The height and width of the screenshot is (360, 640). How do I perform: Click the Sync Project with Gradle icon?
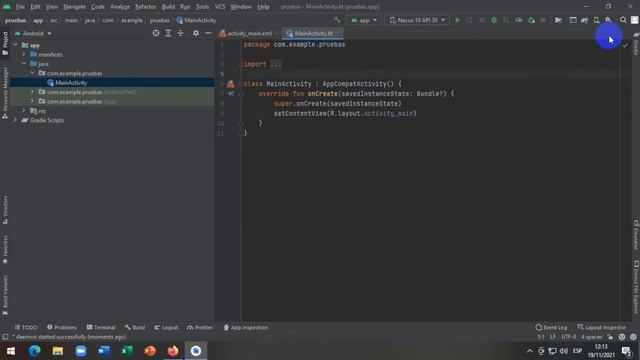pyautogui.click(x=584, y=20)
